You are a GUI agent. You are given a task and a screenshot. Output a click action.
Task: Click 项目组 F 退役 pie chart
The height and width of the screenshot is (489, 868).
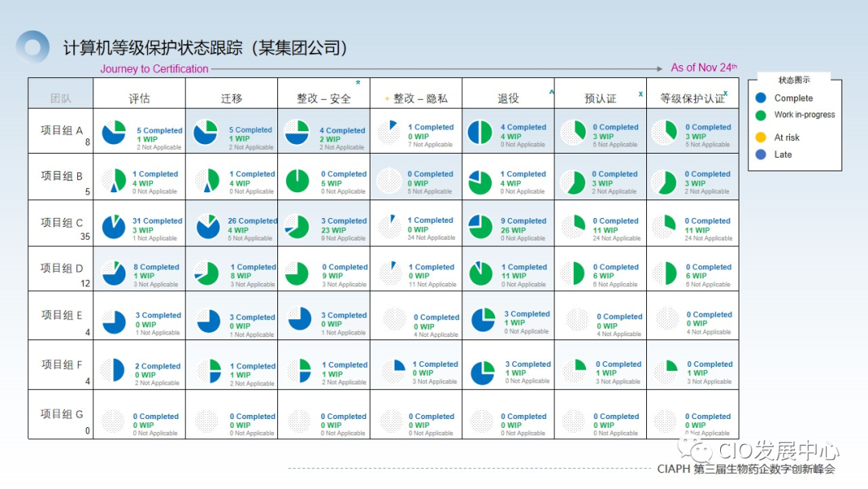(x=483, y=372)
